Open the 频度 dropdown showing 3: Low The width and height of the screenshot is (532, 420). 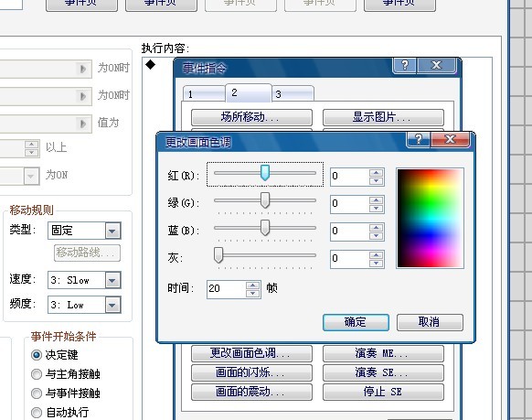(x=112, y=305)
